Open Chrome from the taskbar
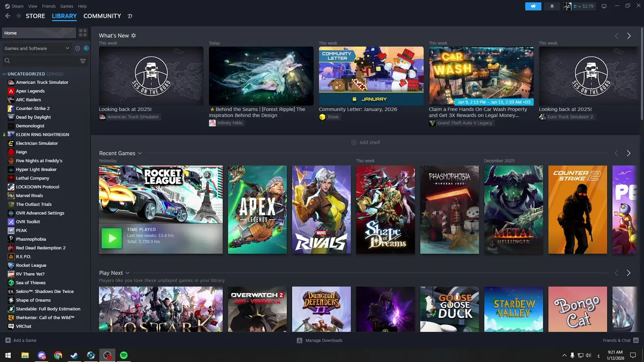The width and height of the screenshot is (644, 362). 58,355
